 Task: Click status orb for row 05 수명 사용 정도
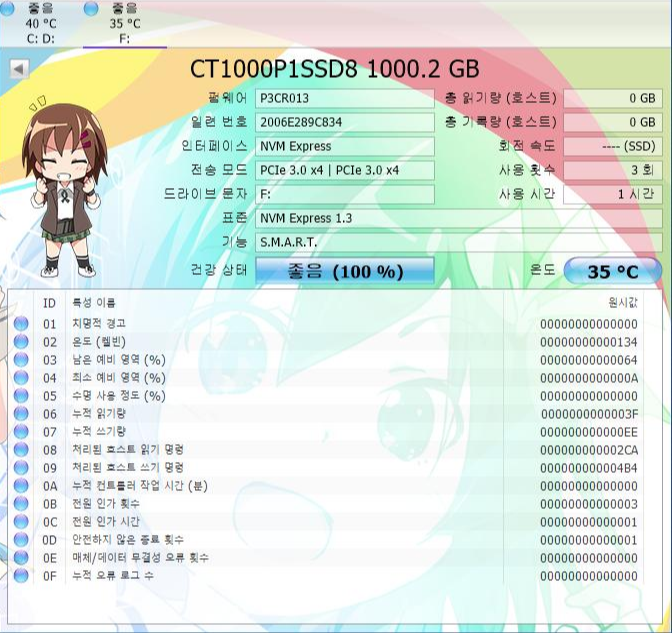tap(21, 396)
